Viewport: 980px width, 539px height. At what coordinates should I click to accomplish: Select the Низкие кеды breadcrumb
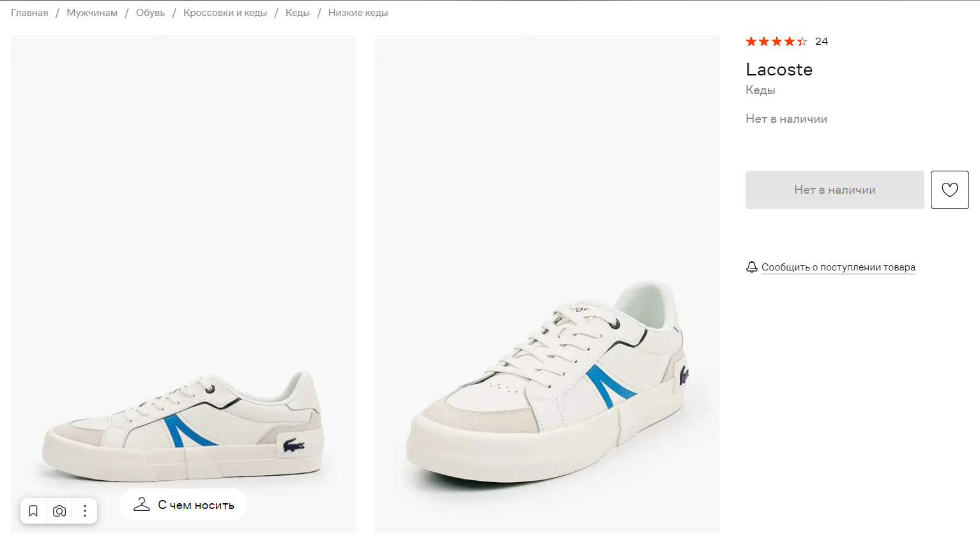click(x=358, y=13)
